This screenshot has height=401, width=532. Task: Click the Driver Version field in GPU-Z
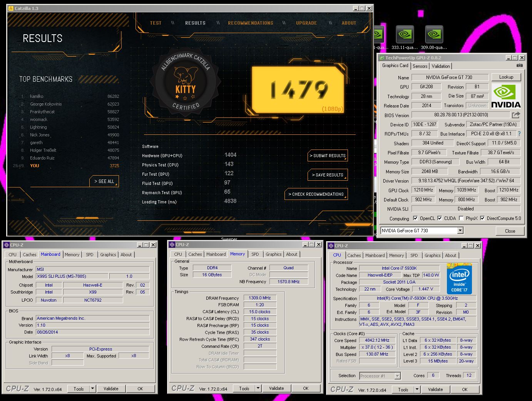466,181
